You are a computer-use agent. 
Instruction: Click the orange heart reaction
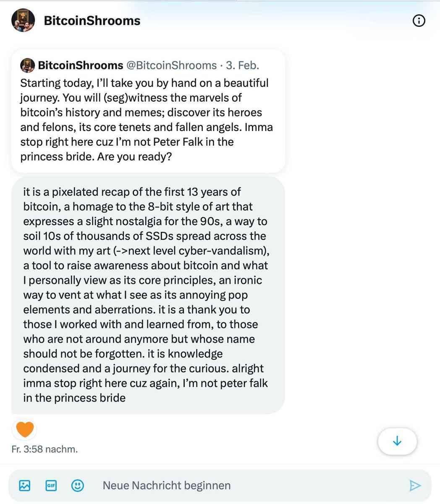[25, 429]
